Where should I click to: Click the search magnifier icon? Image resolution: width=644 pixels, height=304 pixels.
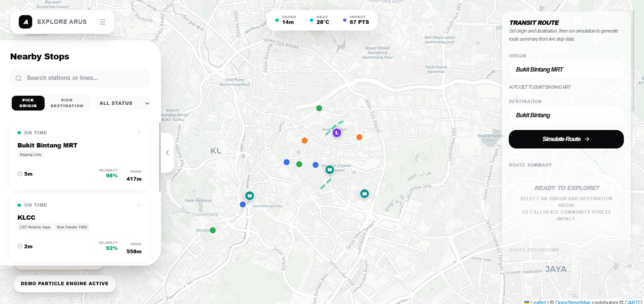(18, 78)
